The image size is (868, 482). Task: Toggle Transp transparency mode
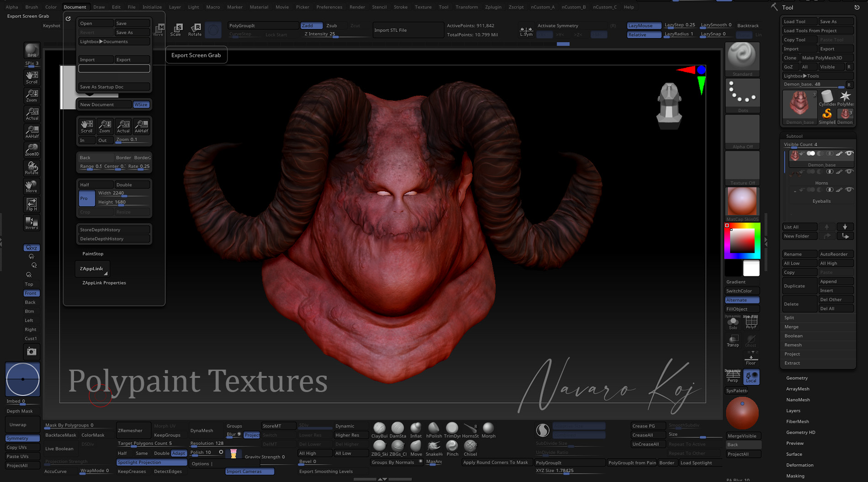pyautogui.click(x=733, y=340)
